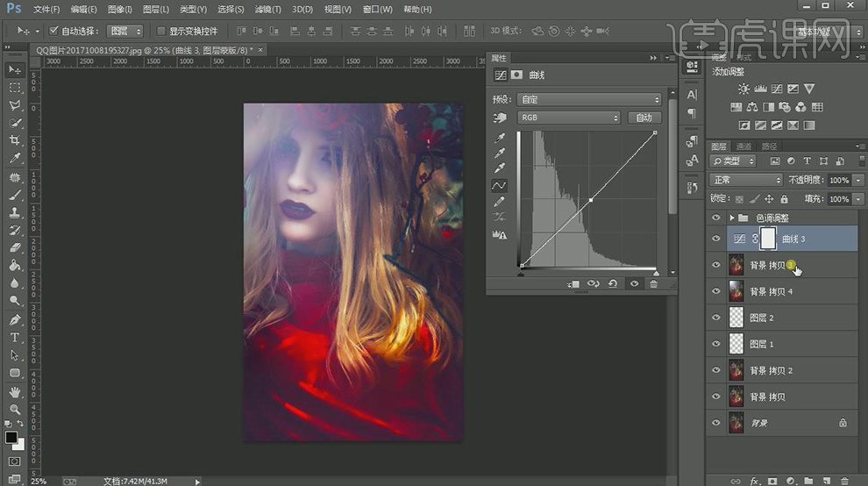Switch to the 通道 tab
868x486 pixels.
click(743, 147)
